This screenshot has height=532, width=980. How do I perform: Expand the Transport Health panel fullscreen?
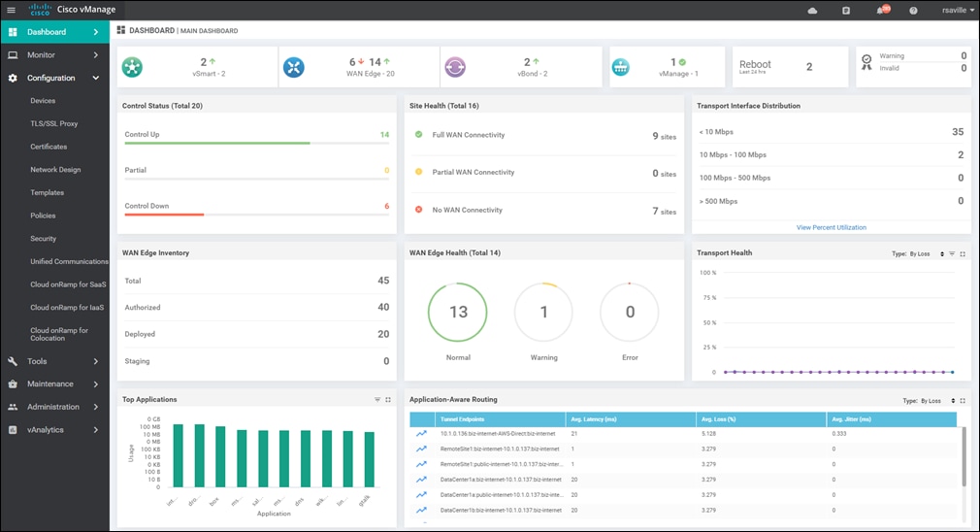point(963,253)
